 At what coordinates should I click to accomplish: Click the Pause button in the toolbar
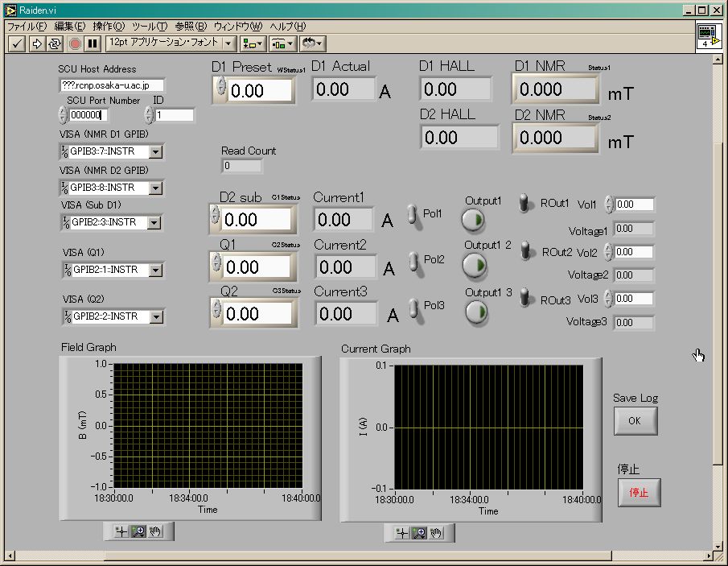pos(93,43)
